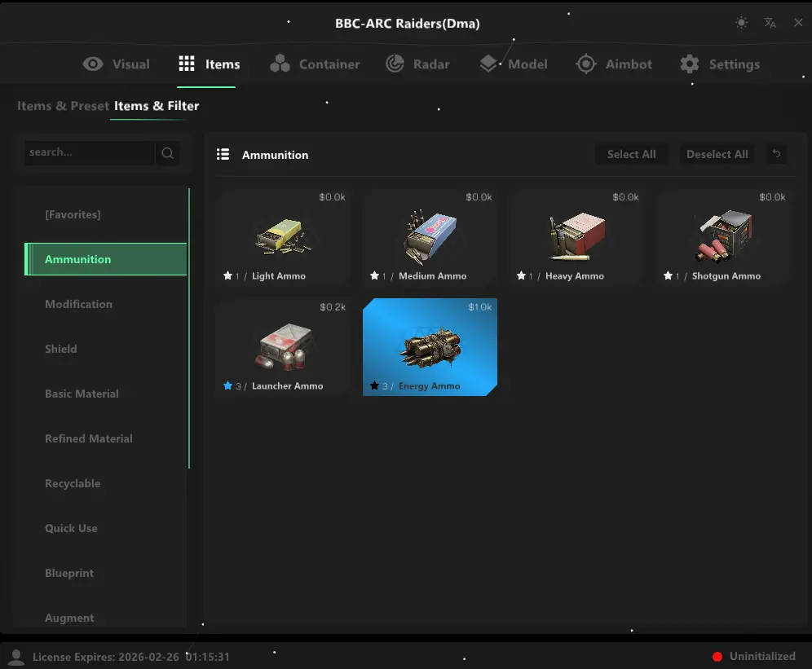Click the user icon beside License Expires
812x669 pixels.
coord(16,657)
